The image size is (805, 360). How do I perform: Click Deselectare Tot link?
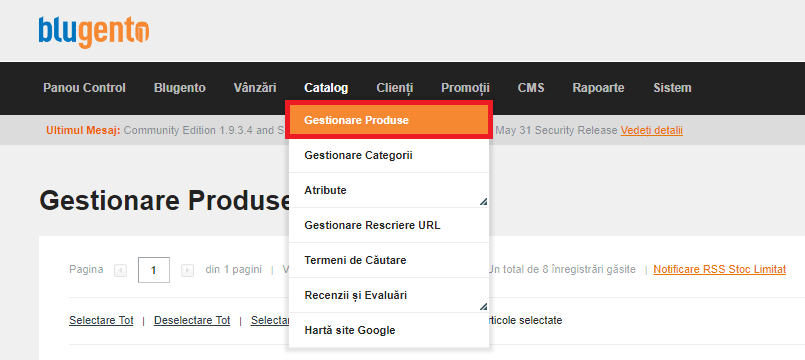(192, 320)
